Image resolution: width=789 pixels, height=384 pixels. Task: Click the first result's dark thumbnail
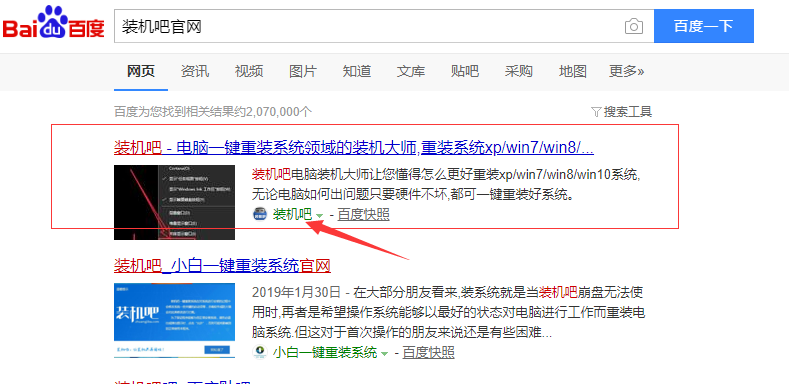(x=175, y=202)
